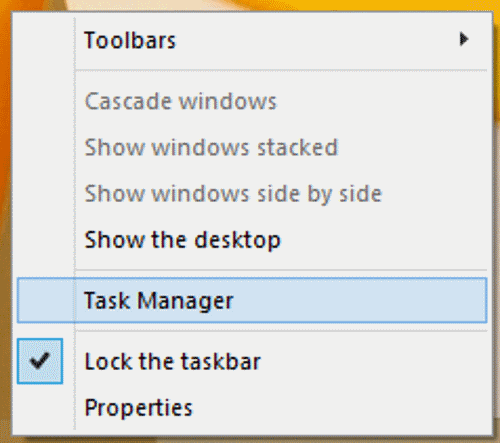Select Show the desktop
The image size is (500, 443).
tap(252, 240)
